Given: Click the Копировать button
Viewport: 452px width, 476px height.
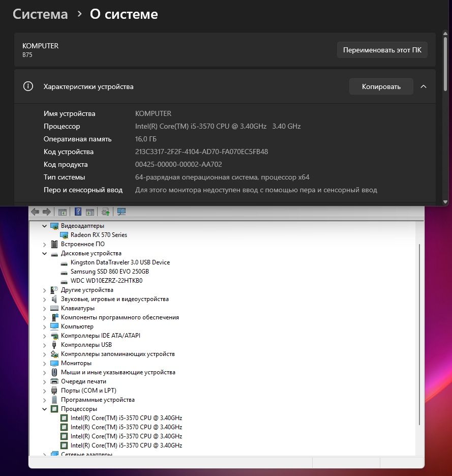Looking at the screenshot, I should click(x=381, y=86).
